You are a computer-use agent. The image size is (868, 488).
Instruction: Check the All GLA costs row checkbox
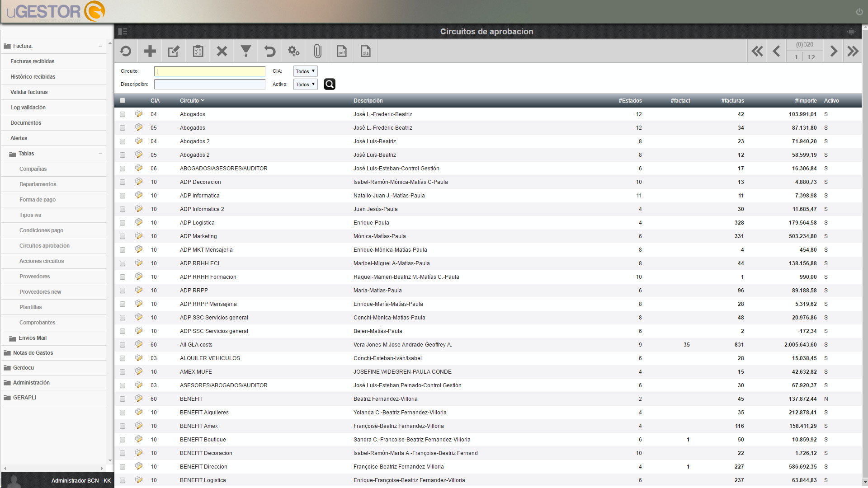[x=123, y=345]
